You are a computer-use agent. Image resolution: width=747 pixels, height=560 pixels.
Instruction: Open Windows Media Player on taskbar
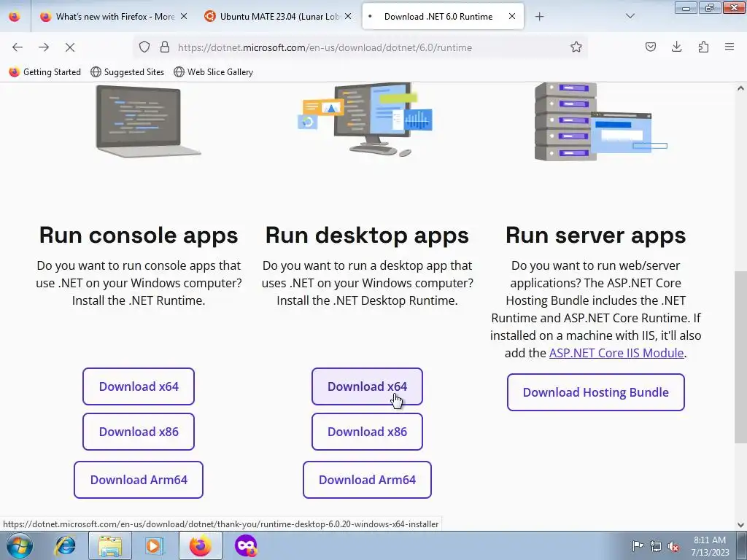tap(154, 545)
